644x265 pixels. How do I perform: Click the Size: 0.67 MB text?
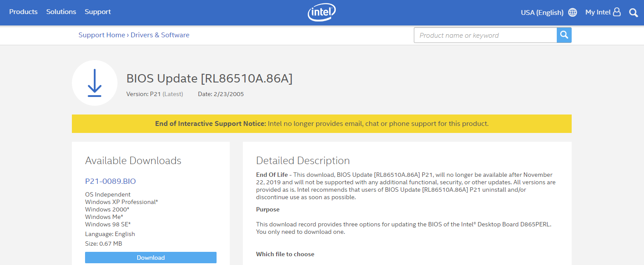pos(103,244)
